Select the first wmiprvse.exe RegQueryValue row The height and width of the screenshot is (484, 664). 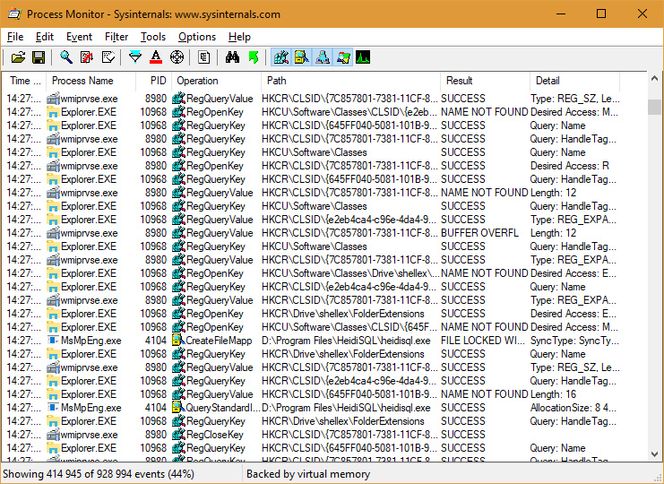(313, 98)
